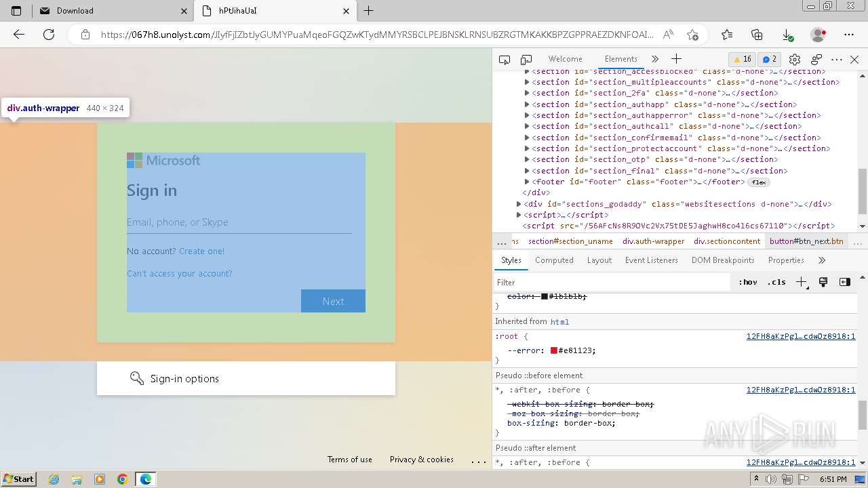This screenshot has width=868, height=488.
Task: Toggle device emulation mode icon
Action: tap(526, 60)
